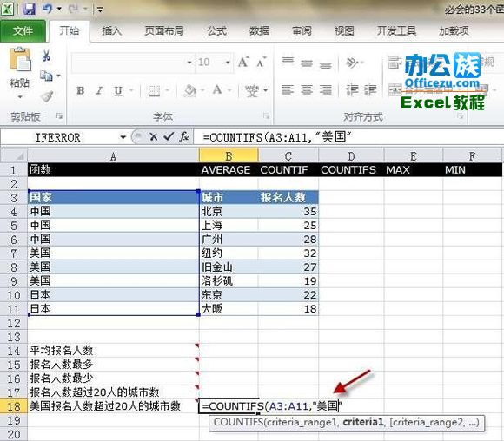
Task: Expand the 粘贴 paste options arrow
Action: pos(20,97)
